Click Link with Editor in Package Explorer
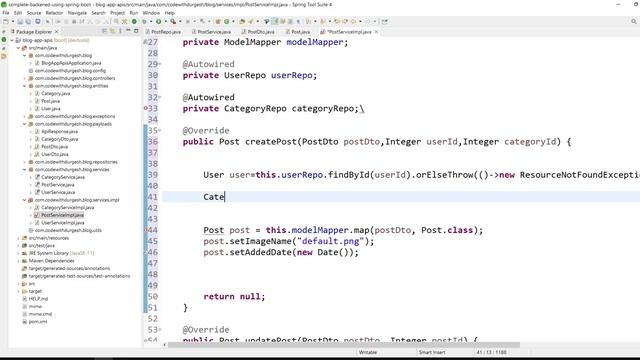Screen dimensions: 640x360 [112, 31]
